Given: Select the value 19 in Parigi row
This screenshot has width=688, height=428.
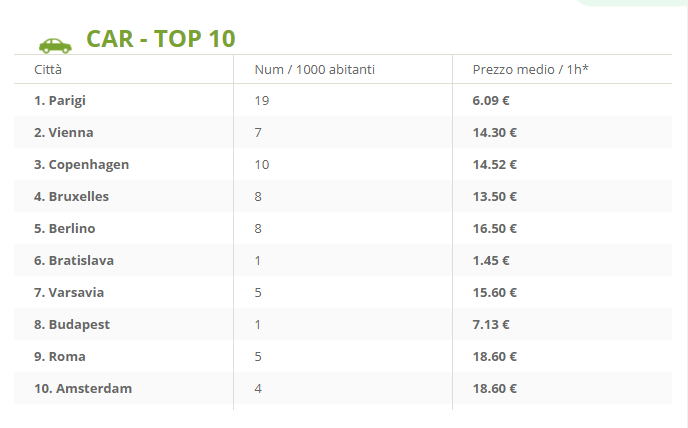Looking at the screenshot, I should pos(262,101).
